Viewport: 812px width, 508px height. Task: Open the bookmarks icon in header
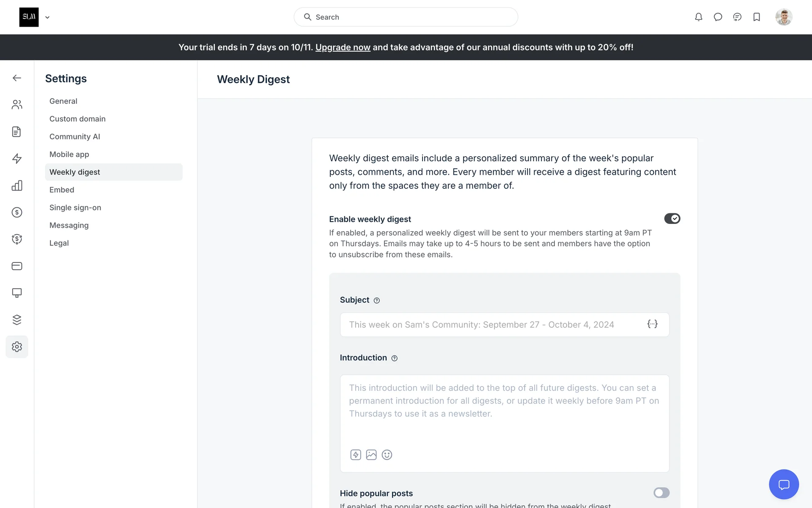(x=757, y=17)
